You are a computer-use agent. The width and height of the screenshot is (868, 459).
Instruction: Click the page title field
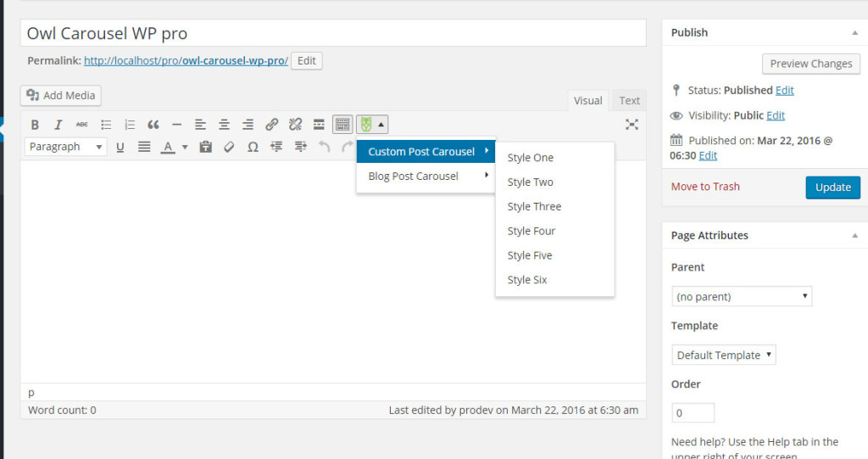[x=333, y=33]
